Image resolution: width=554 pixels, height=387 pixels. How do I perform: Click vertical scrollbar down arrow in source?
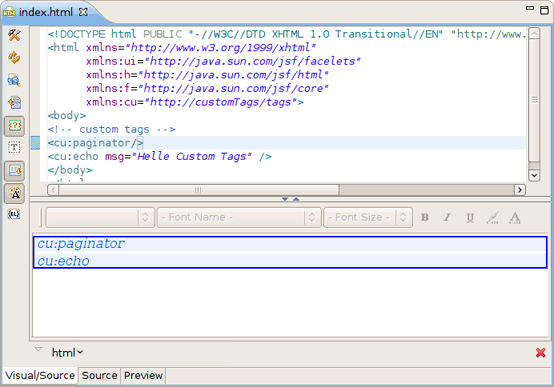(534, 175)
